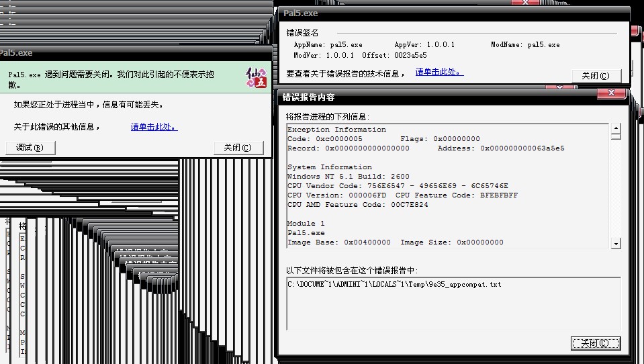Open the technical information link under 错误签名

coord(439,72)
